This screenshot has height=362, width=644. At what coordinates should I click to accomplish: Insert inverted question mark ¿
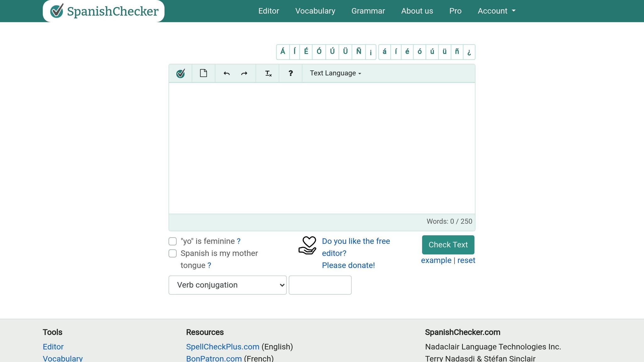coord(469,52)
